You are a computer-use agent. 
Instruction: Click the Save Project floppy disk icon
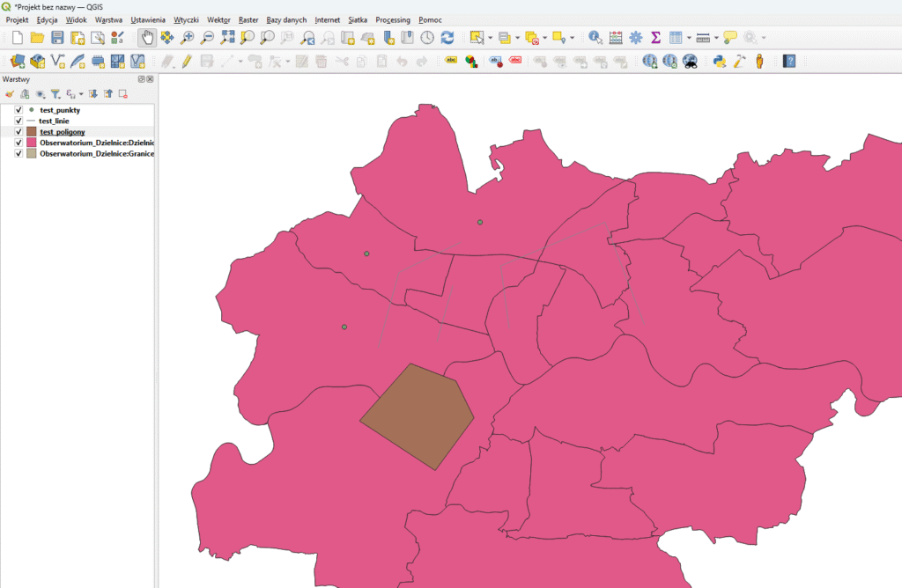point(57,38)
